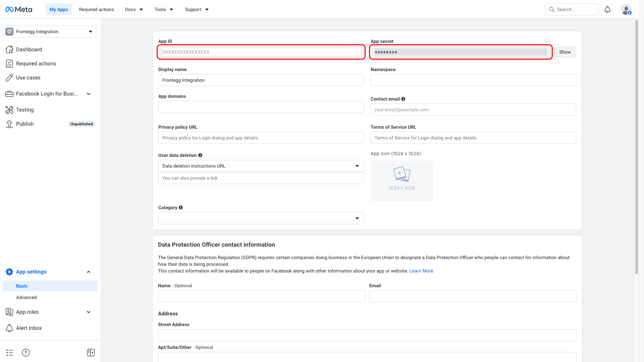The width and height of the screenshot is (644, 362).
Task: Focus the Namespace field
Action: coord(473,80)
